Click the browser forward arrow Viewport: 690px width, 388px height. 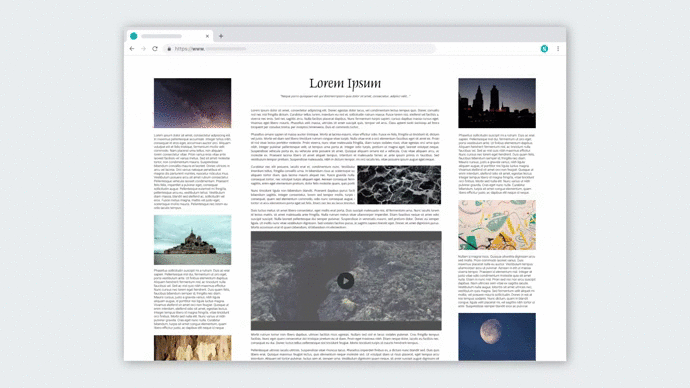(143, 48)
